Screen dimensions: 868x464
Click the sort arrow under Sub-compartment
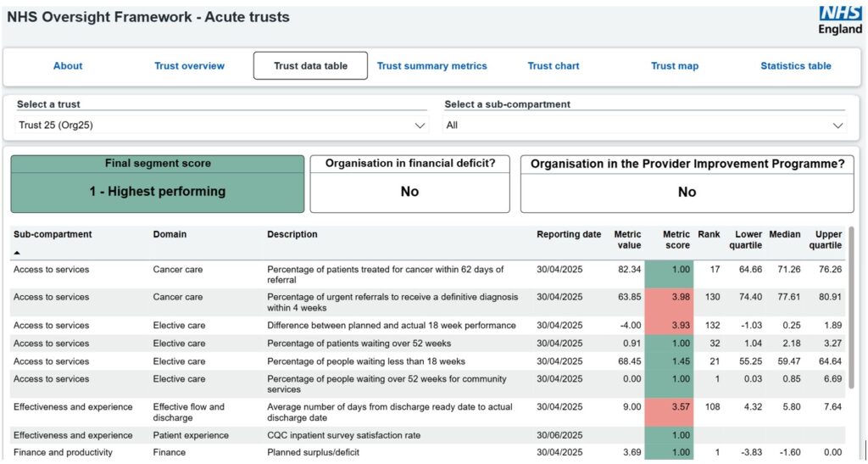17,253
